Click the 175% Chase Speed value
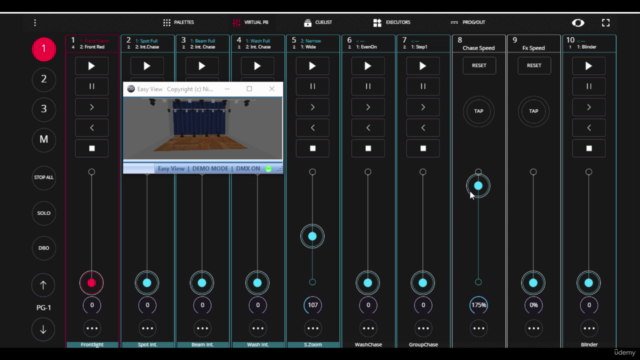Viewport: 640px width, 360px height. click(x=479, y=305)
